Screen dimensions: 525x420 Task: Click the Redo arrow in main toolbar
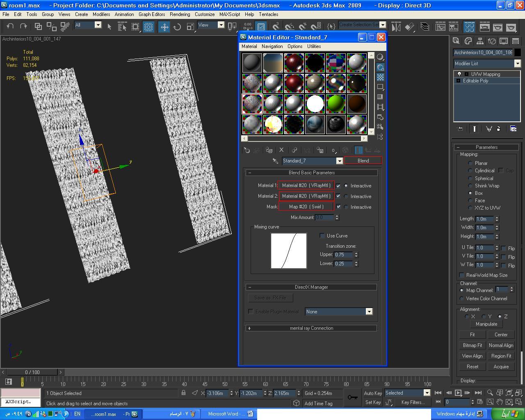point(23,26)
